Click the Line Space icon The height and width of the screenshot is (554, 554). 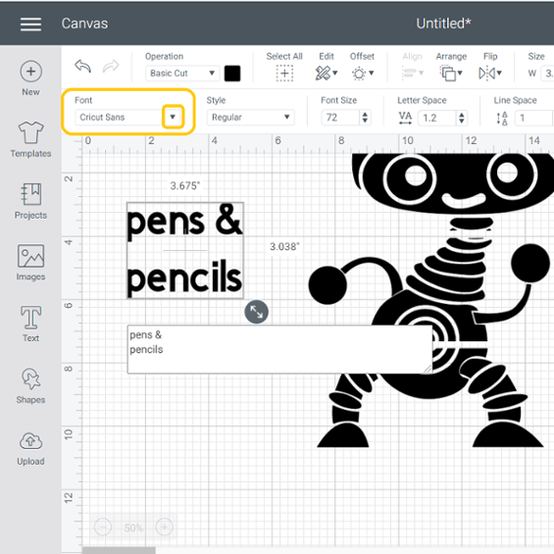point(502,118)
